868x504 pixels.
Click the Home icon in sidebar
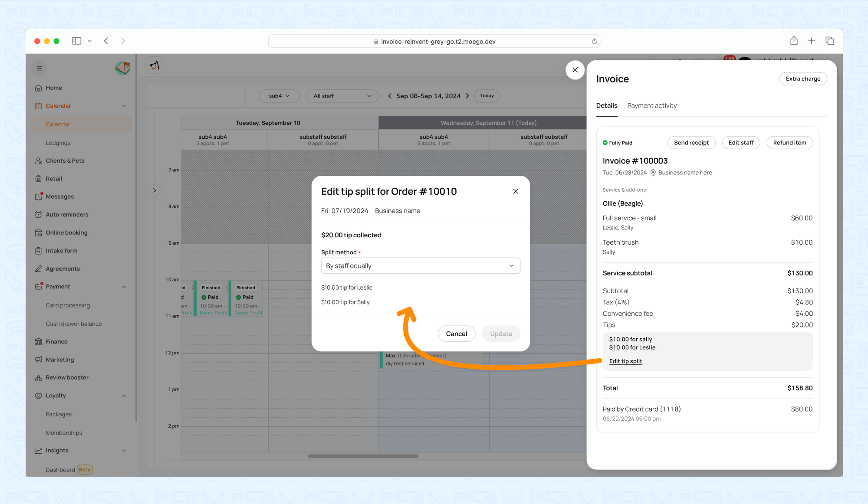[38, 88]
